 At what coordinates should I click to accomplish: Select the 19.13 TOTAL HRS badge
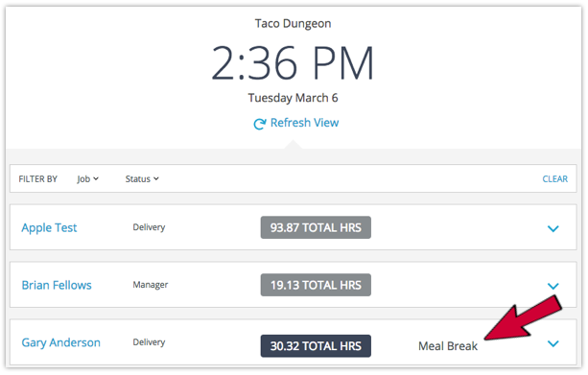pos(316,285)
